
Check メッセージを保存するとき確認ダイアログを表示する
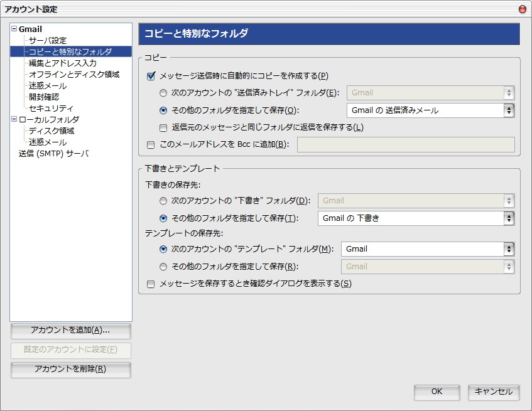point(151,284)
